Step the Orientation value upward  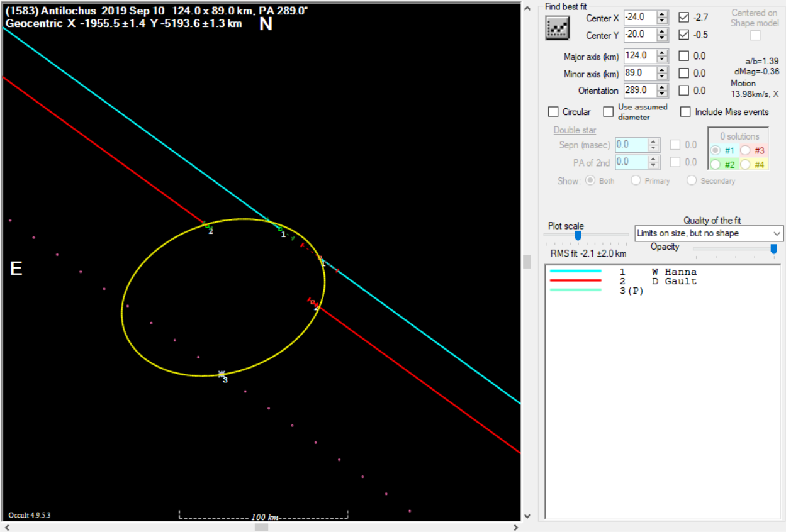662,87
